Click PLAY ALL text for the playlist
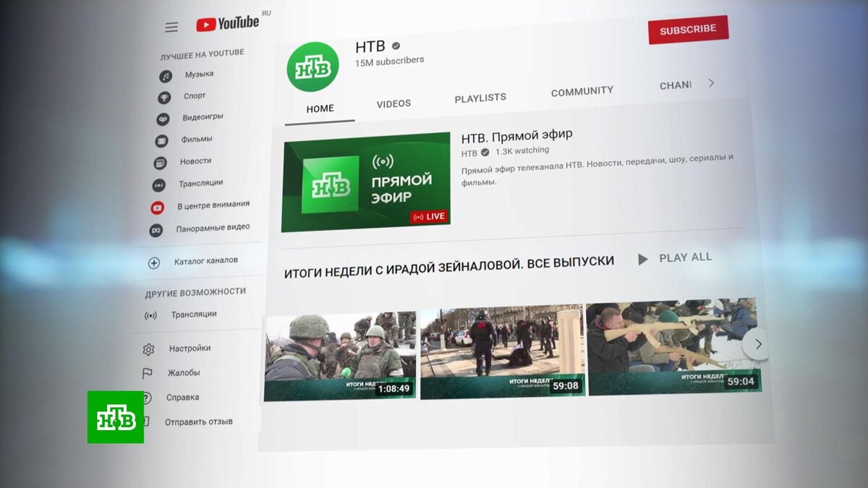The width and height of the screenshot is (868, 488). (x=685, y=257)
